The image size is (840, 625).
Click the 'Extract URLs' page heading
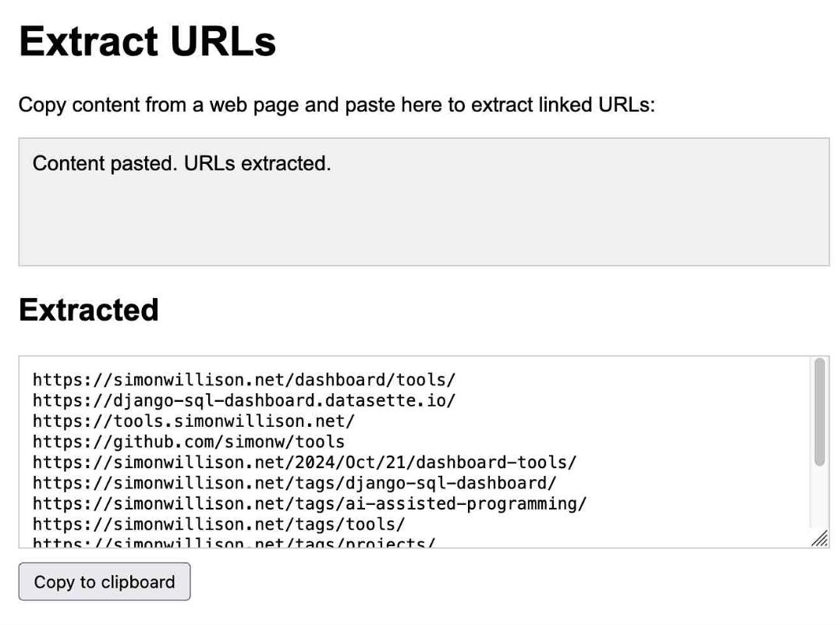pyautogui.click(x=147, y=41)
